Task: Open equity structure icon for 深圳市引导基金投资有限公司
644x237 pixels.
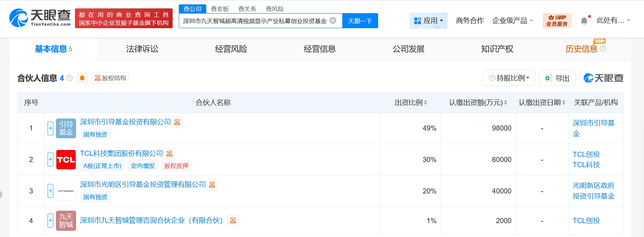Action: pyautogui.click(x=177, y=123)
